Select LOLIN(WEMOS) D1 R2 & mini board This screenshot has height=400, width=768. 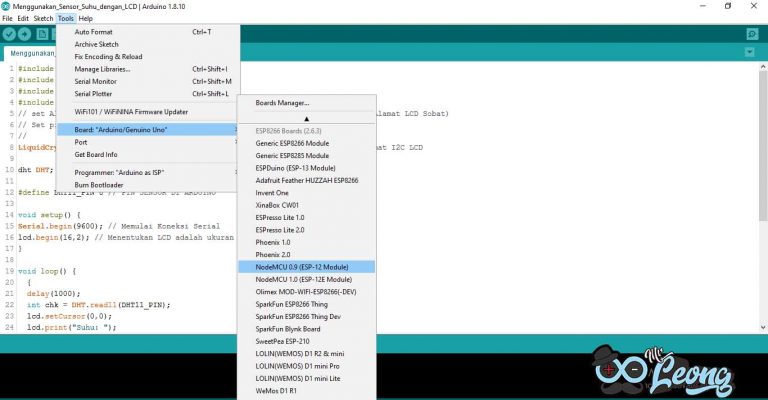click(x=307, y=353)
